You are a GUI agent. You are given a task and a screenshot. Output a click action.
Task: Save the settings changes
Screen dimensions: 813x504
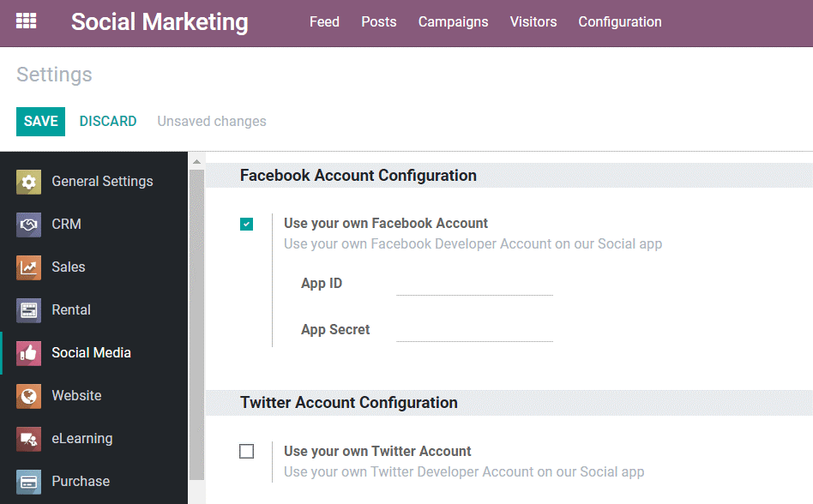[x=40, y=121]
